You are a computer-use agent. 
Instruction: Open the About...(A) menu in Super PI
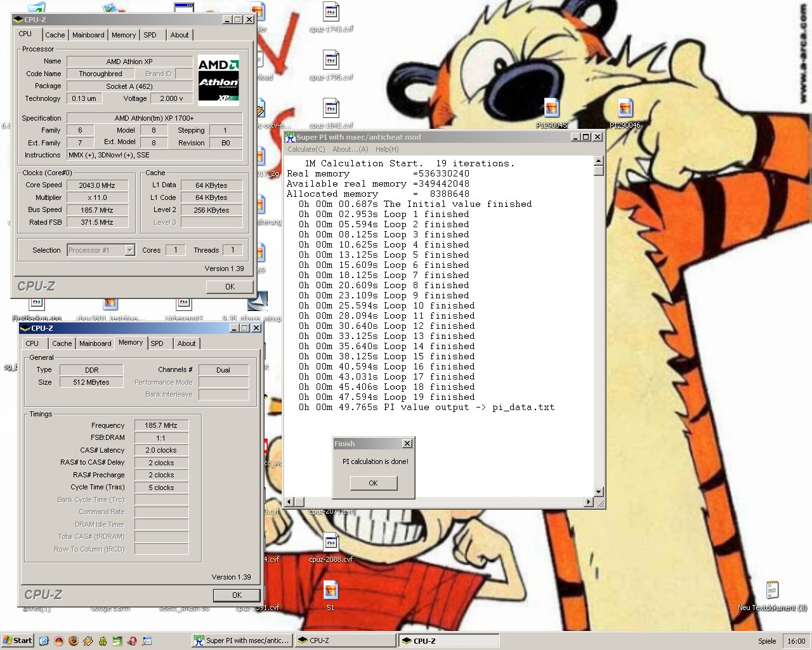coord(350,149)
